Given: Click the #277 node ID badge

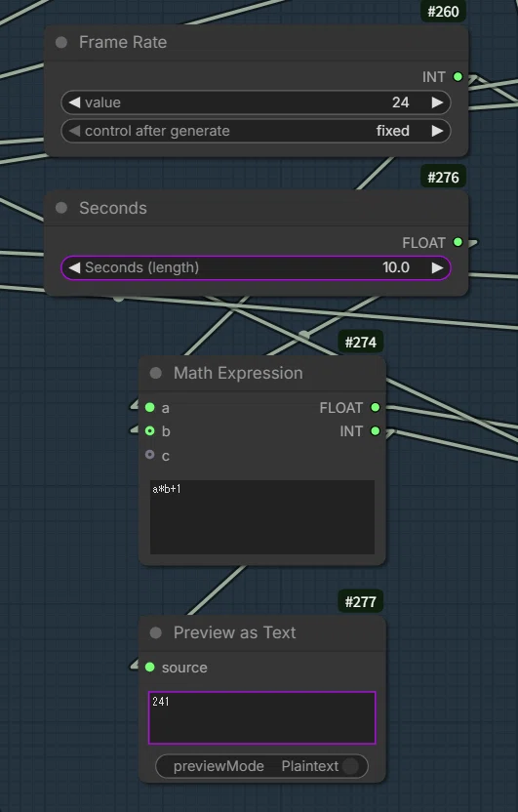Looking at the screenshot, I should point(361,602).
